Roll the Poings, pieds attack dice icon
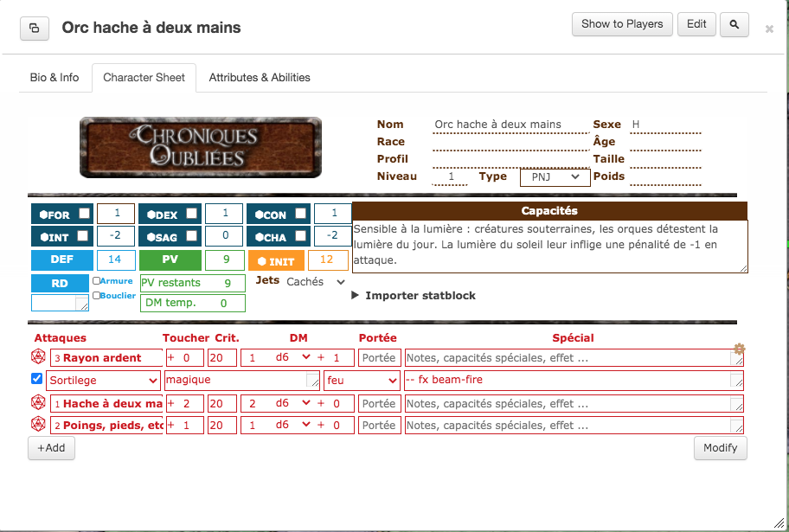Image resolution: width=789 pixels, height=532 pixels. [x=38, y=424]
